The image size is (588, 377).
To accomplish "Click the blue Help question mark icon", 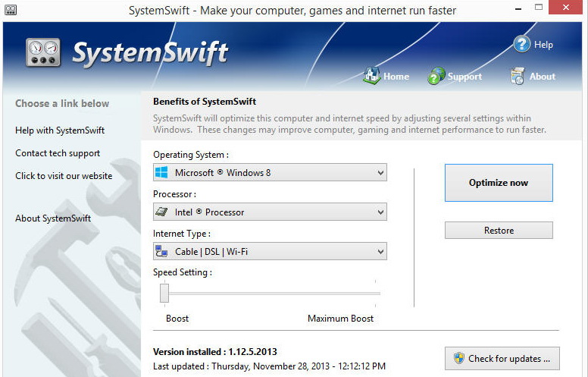I will (x=521, y=44).
